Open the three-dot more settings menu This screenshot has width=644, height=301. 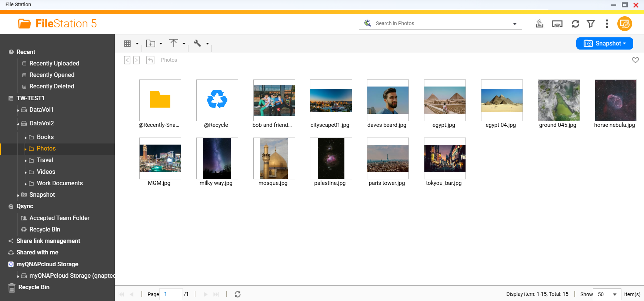(x=607, y=24)
